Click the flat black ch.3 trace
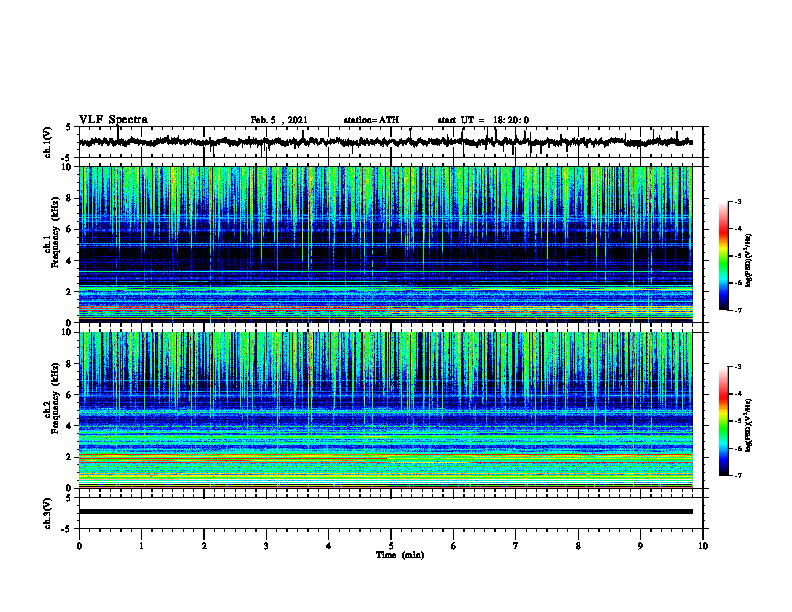 (385, 512)
